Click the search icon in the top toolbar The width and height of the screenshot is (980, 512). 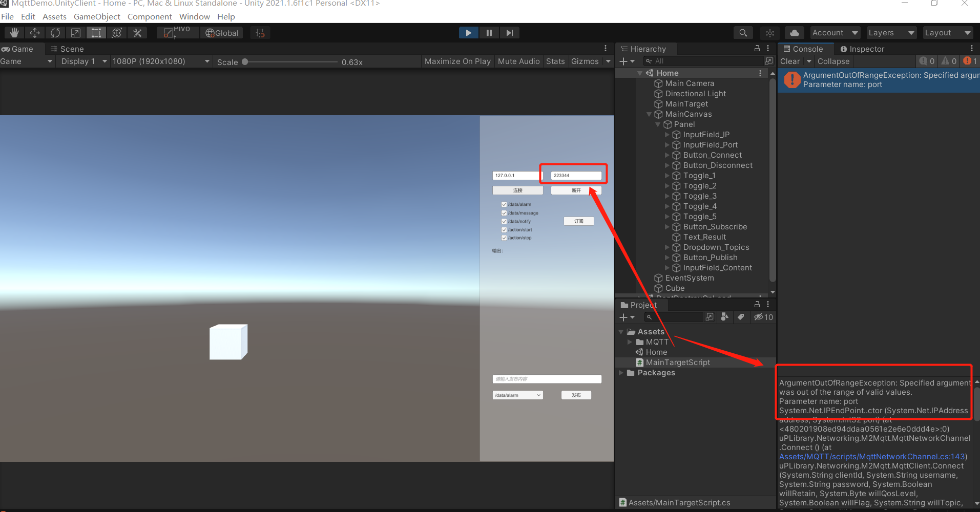[x=743, y=32]
